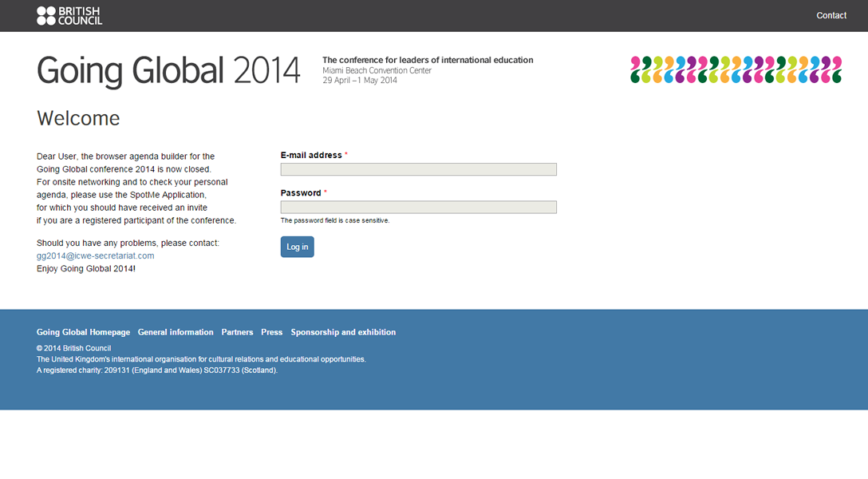This screenshot has width=868, height=479.
Task: Click the conference tagline about international education
Action: [x=428, y=60]
